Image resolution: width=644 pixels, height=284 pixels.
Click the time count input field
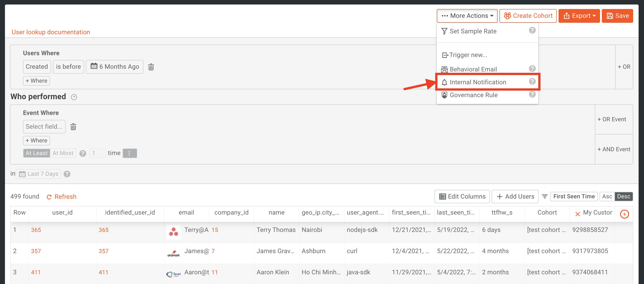click(97, 153)
